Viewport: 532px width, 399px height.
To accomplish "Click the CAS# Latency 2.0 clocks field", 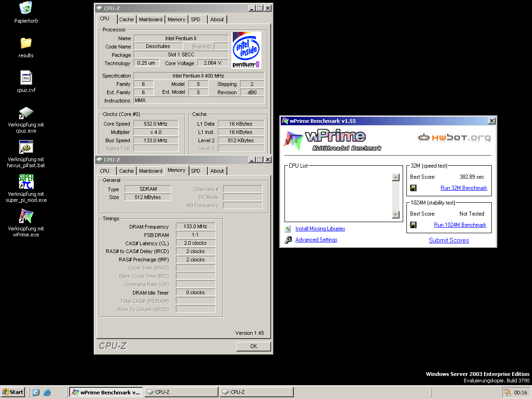I will [195, 243].
